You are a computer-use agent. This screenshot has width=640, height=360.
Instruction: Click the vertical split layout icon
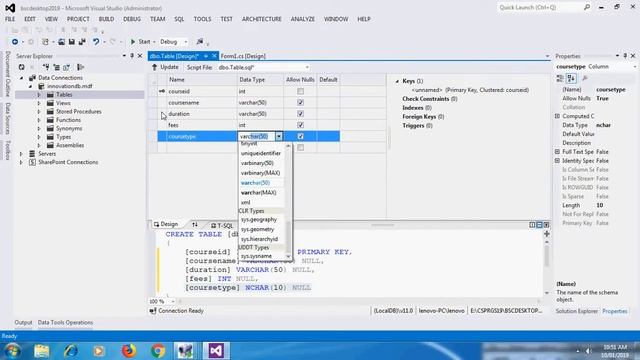click(532, 225)
